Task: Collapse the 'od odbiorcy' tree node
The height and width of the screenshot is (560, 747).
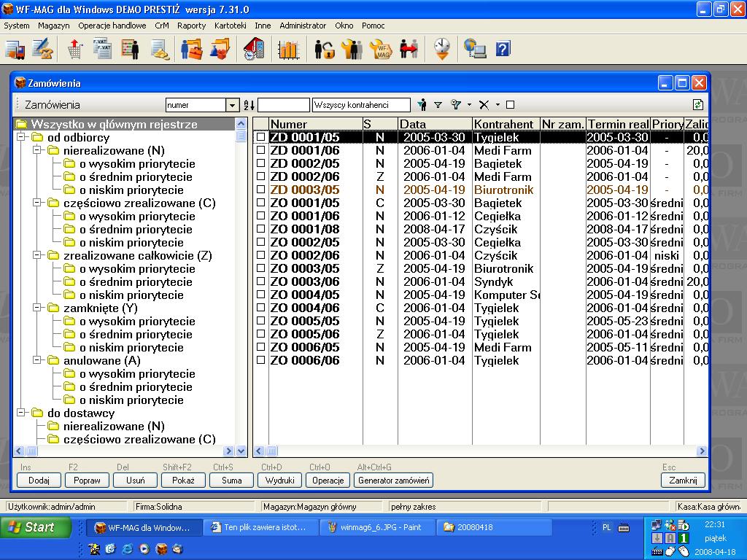Action: tap(20, 138)
